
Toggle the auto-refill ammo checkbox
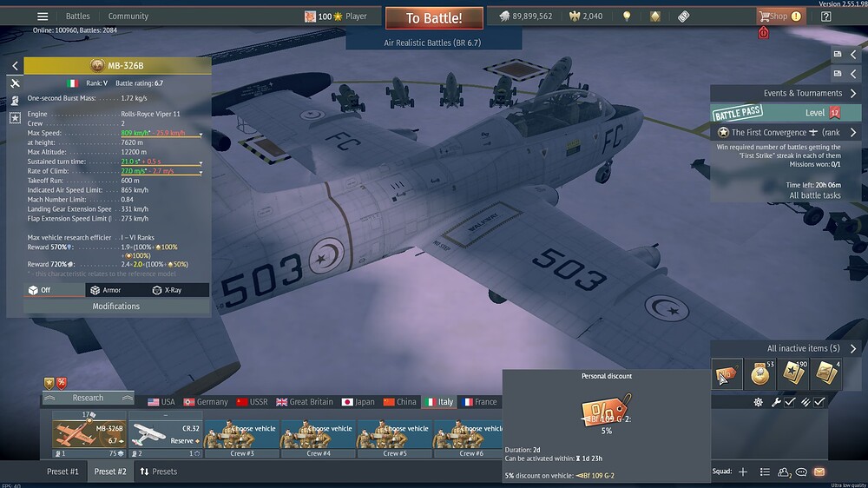819,402
